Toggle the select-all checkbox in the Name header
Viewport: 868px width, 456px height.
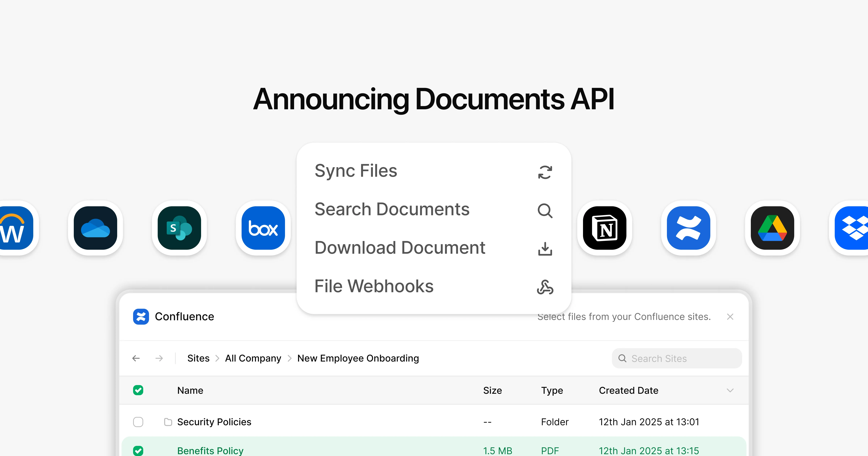click(x=138, y=390)
